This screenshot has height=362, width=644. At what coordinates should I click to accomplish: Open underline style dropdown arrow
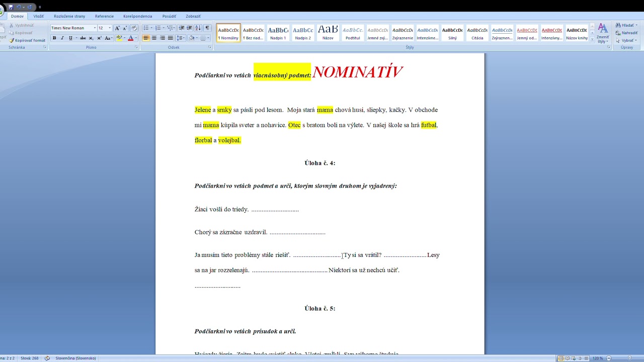(x=76, y=38)
